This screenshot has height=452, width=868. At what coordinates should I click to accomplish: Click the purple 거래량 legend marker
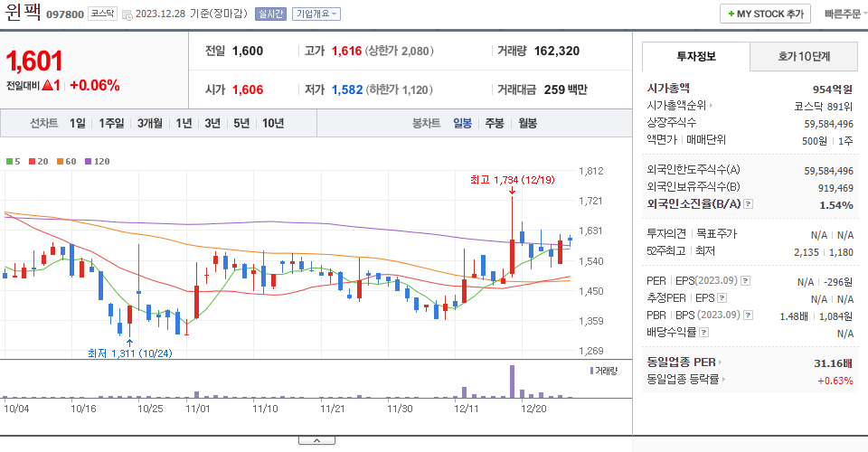tap(591, 371)
